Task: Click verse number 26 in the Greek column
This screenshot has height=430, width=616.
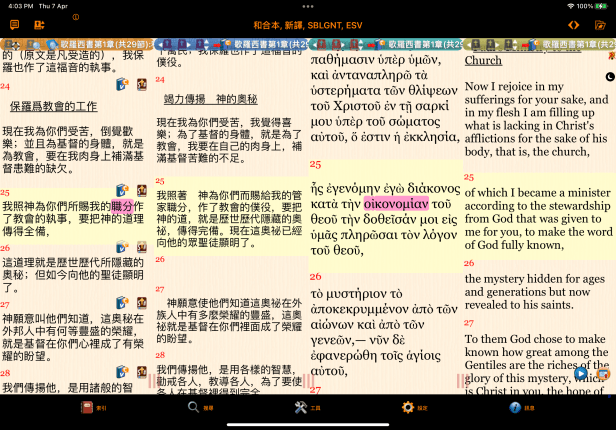Action: tap(315, 276)
